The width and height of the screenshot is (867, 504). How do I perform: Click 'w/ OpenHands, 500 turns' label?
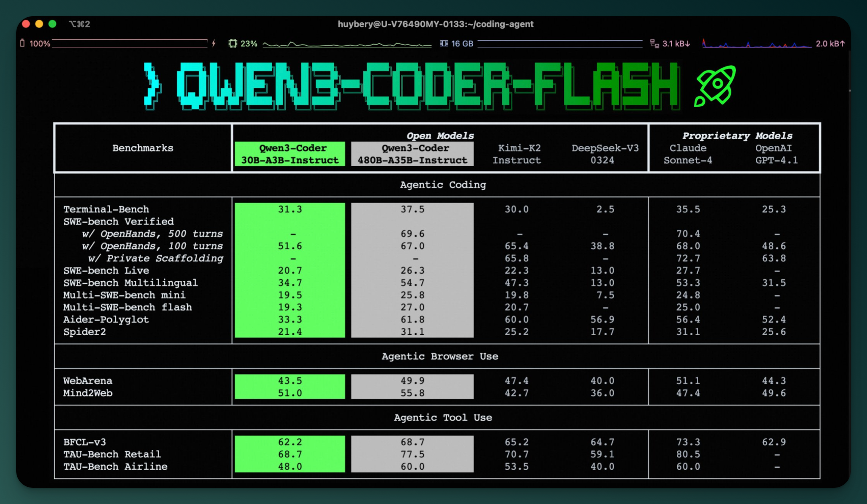click(x=152, y=233)
